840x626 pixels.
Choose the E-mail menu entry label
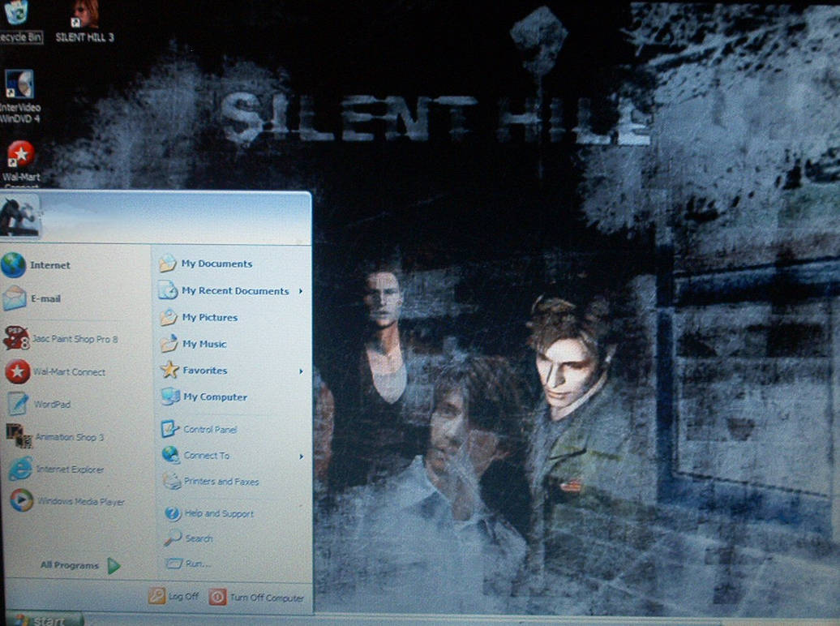(x=45, y=298)
